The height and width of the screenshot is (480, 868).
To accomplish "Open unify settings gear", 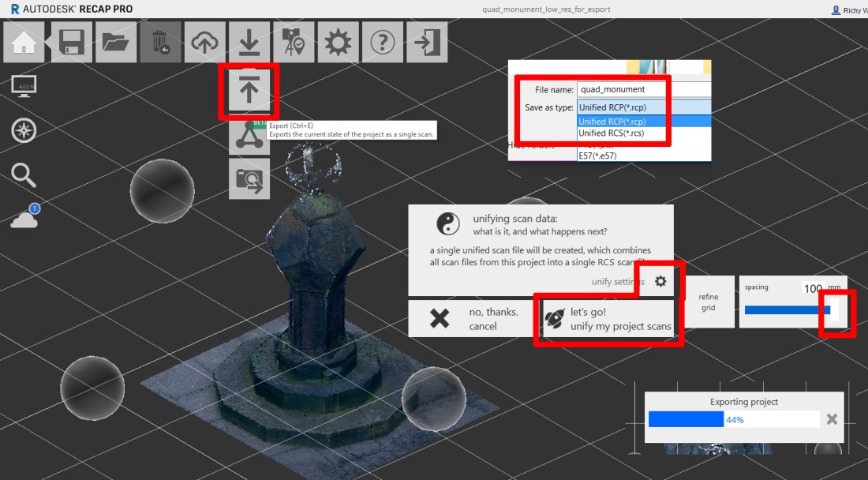I will click(x=660, y=282).
